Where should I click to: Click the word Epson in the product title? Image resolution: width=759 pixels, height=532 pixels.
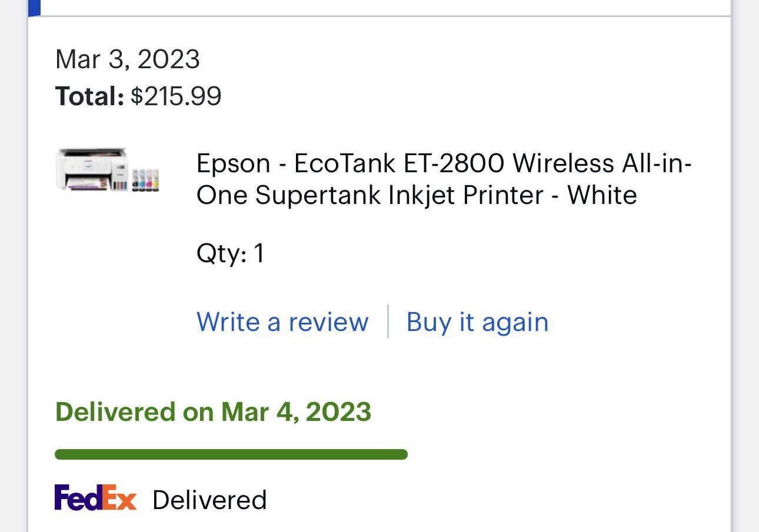click(x=233, y=163)
